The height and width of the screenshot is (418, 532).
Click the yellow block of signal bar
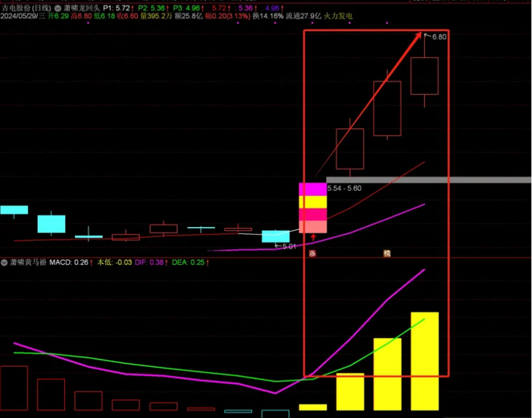313,202
